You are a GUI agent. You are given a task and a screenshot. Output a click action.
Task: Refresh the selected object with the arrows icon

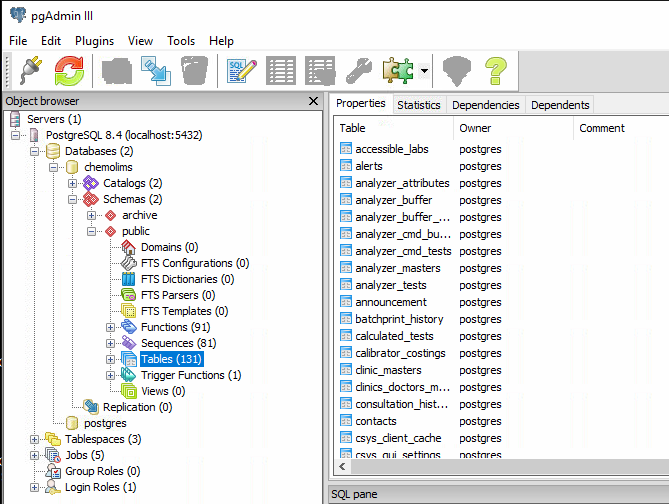pos(69,71)
